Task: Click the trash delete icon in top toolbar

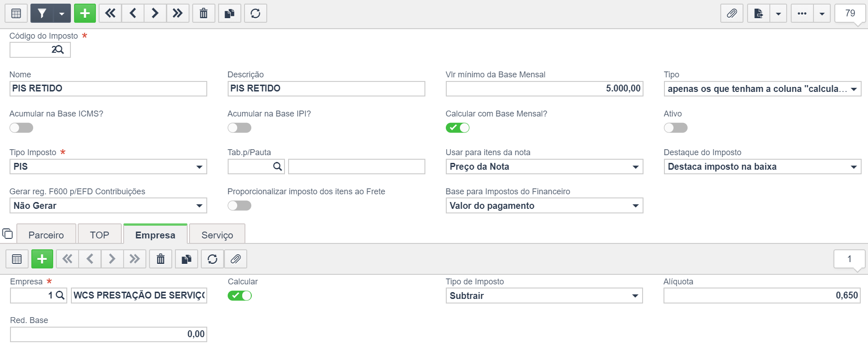Action: pyautogui.click(x=204, y=13)
